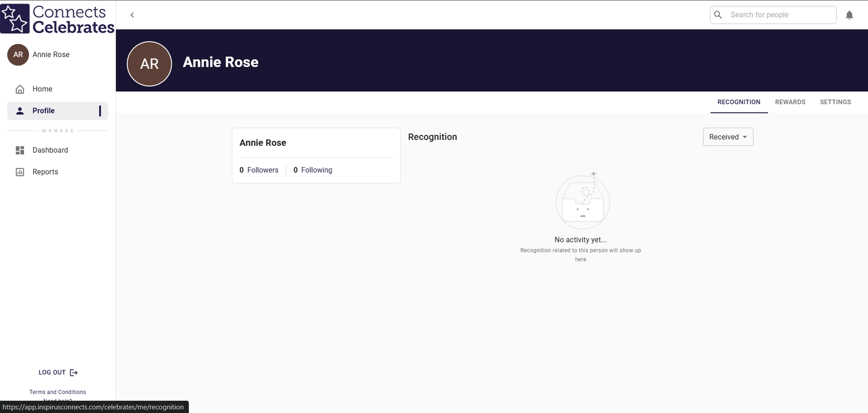Viewport: 868px width, 413px height.
Task: Open the Received filter dropdown
Action: [728, 137]
